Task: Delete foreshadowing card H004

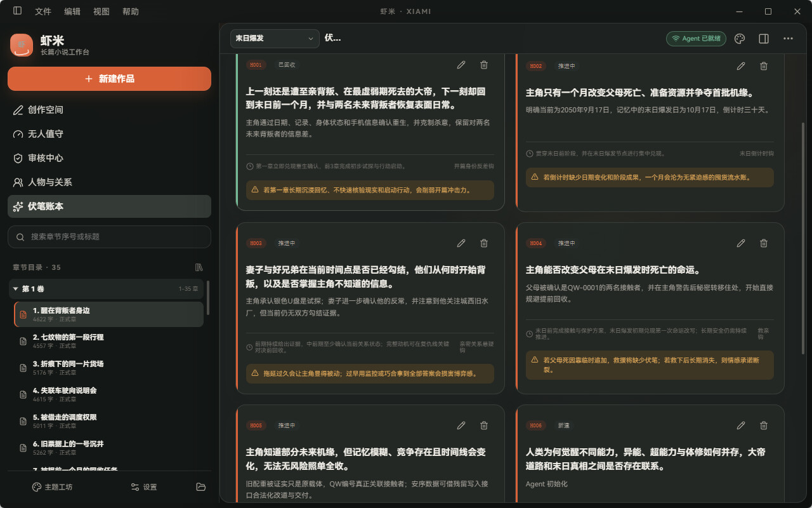Action: [x=764, y=243]
